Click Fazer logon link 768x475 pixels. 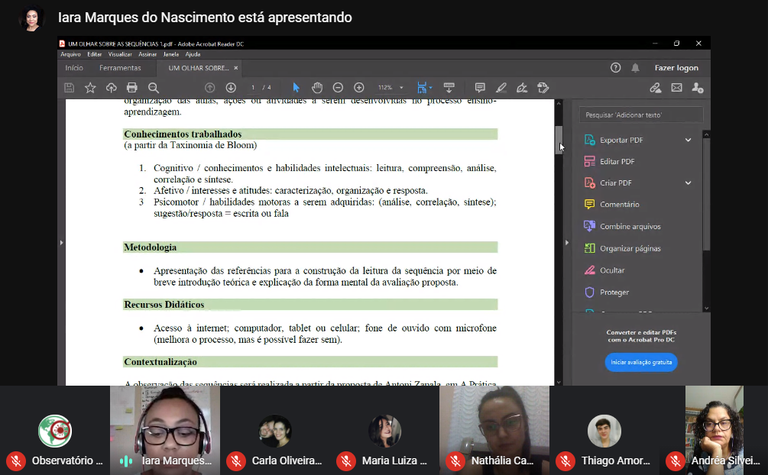(676, 67)
